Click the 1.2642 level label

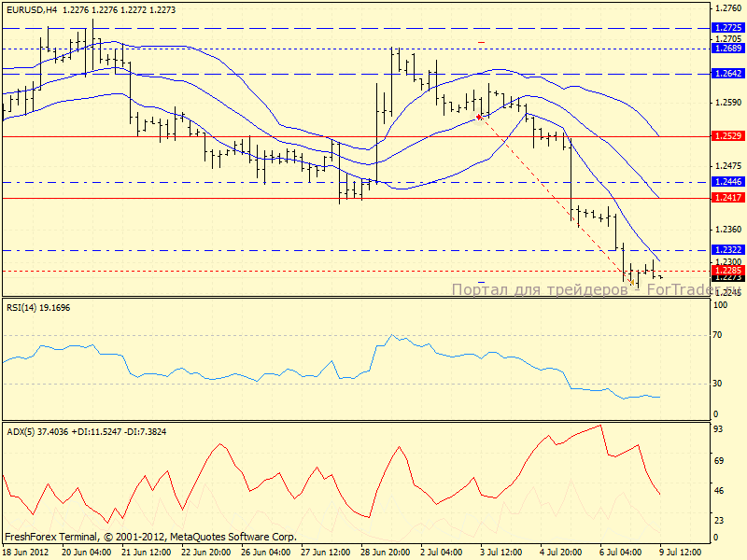(x=728, y=74)
